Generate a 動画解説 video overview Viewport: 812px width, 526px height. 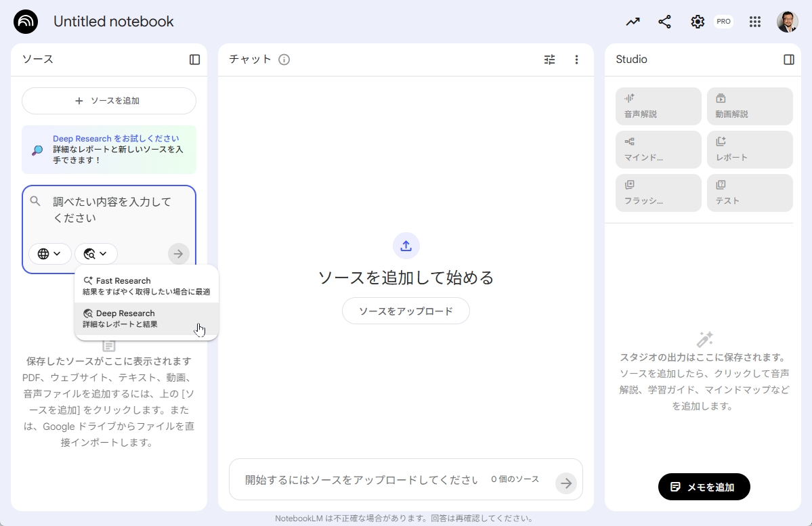[748, 106]
